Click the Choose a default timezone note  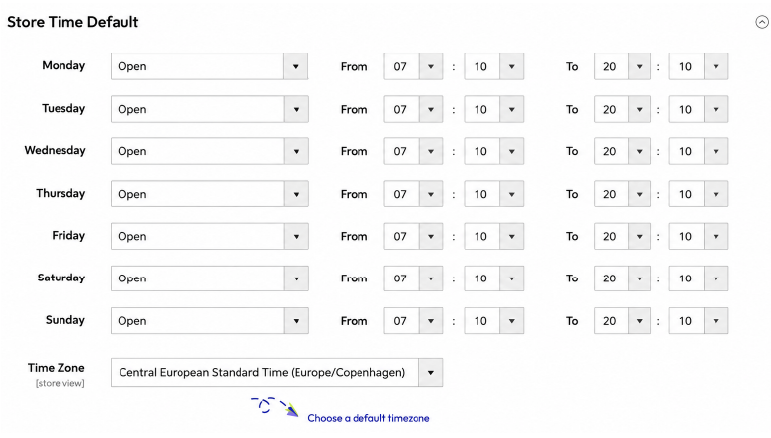tap(368, 418)
